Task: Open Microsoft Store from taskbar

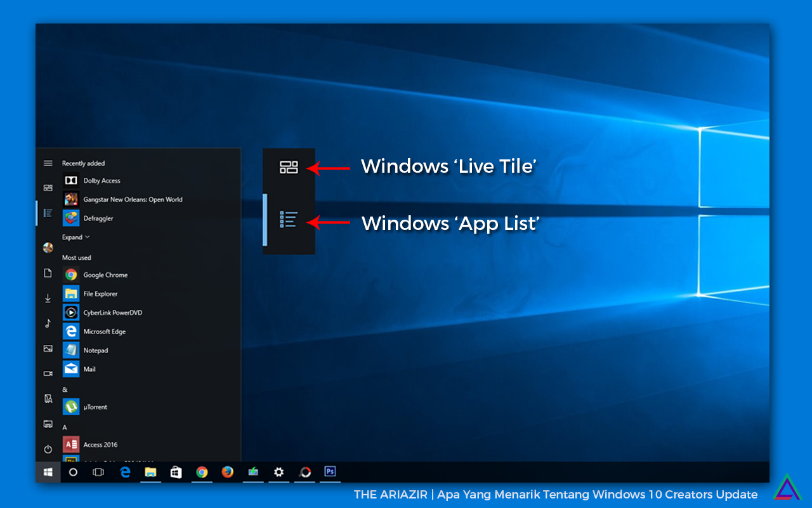Action: pos(176,472)
